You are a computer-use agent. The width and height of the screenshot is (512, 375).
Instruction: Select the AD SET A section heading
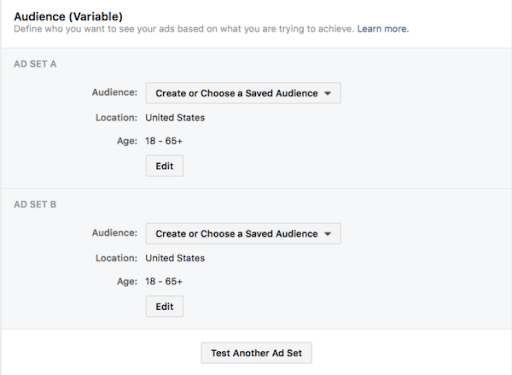tap(35, 64)
